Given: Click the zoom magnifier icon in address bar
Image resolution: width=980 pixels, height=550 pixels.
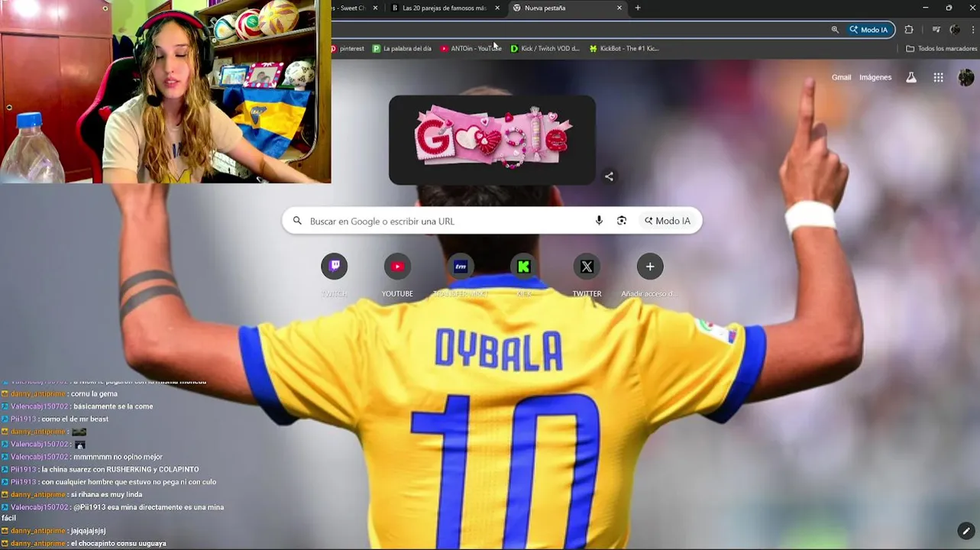Looking at the screenshot, I should pos(835,30).
